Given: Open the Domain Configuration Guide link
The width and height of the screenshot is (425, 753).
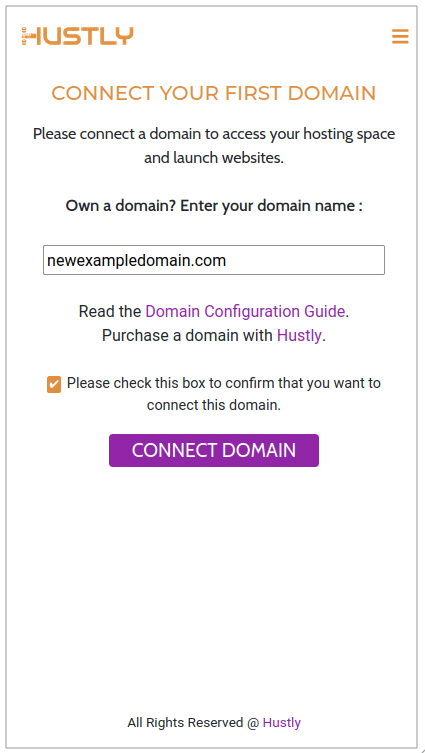Looking at the screenshot, I should (245, 311).
